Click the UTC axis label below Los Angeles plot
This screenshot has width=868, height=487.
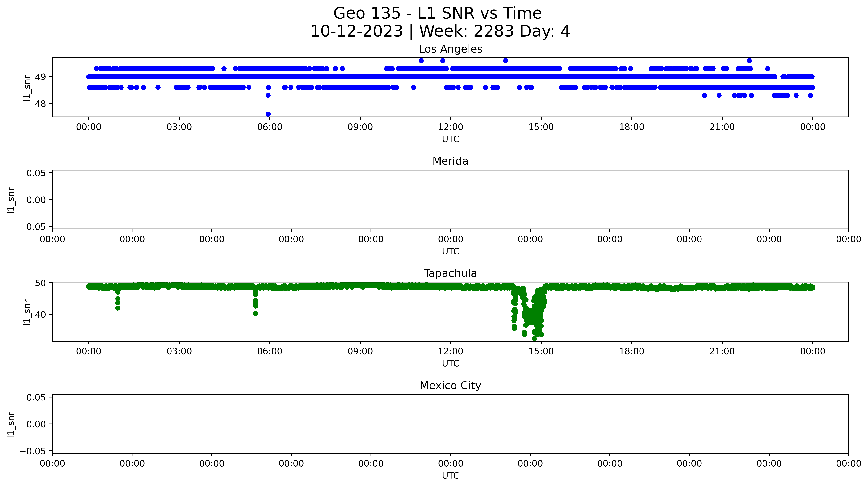pyautogui.click(x=451, y=139)
